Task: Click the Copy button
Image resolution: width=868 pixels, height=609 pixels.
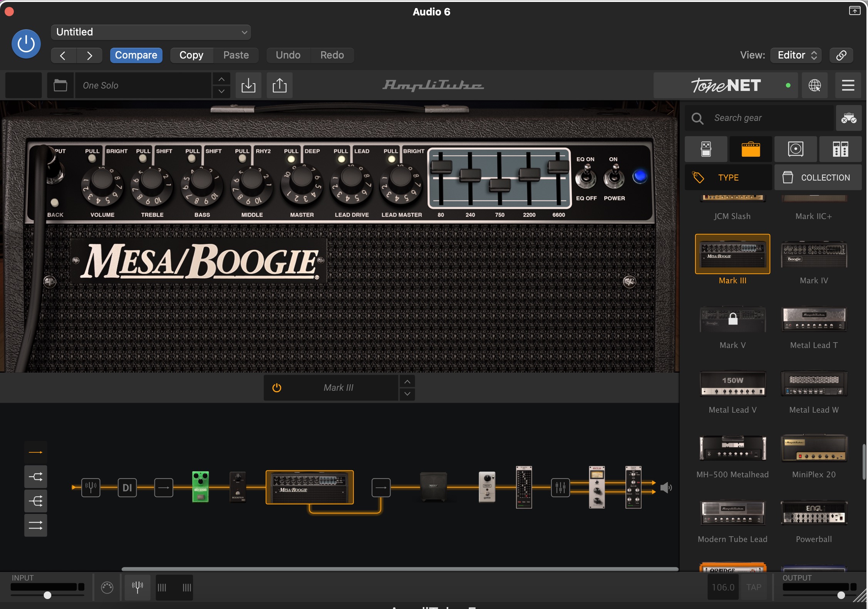Action: pos(191,55)
